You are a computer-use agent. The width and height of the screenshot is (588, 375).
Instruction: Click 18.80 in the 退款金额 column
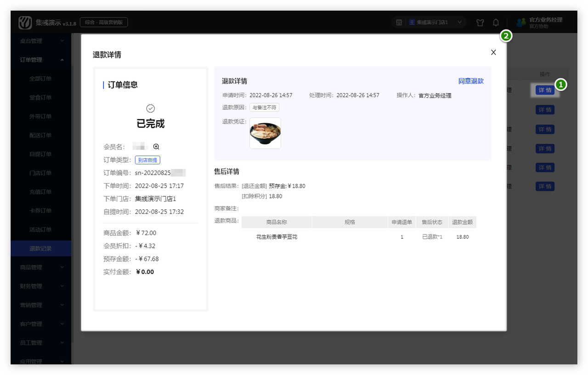[x=463, y=237]
